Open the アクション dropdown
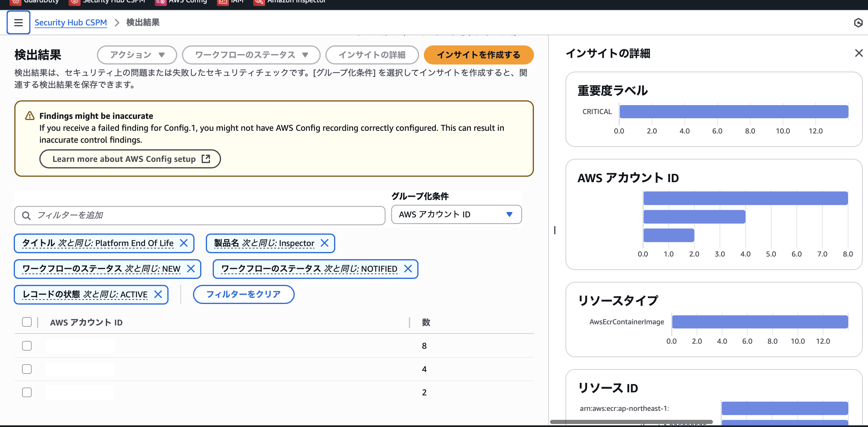868x427 pixels. [137, 55]
